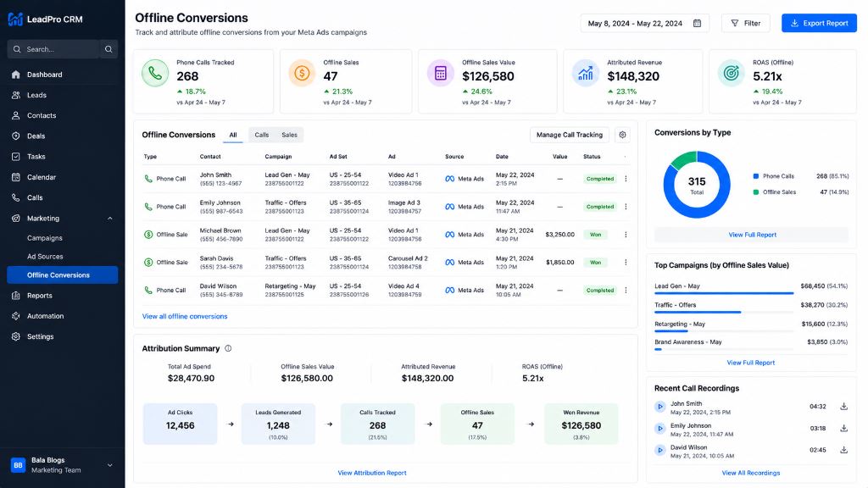Click the Phone Calls Tracked green phone icon

(155, 73)
